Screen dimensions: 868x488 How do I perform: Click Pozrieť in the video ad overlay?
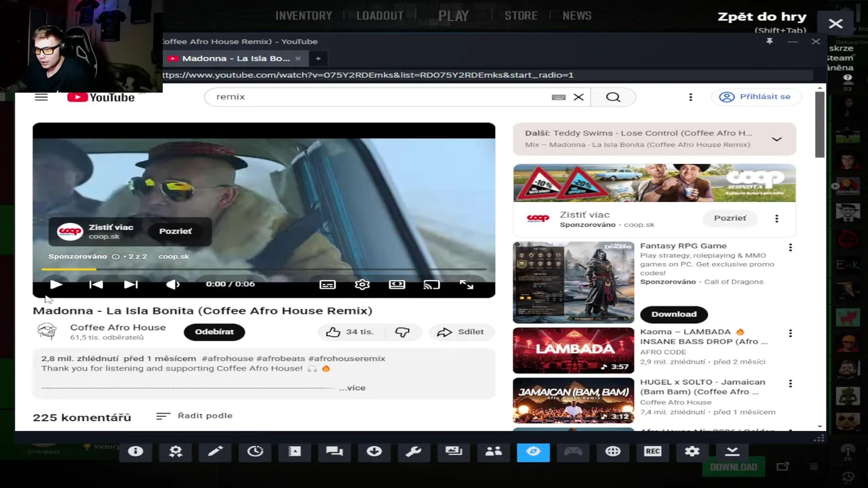[x=175, y=231]
